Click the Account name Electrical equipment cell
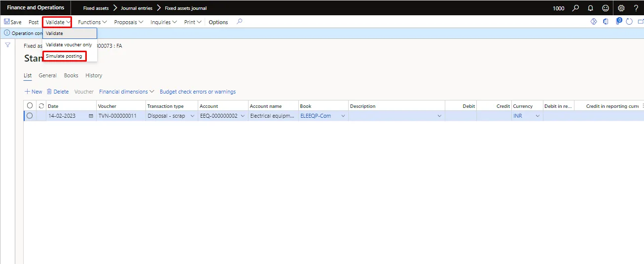This screenshot has width=644, height=264. pos(273,116)
